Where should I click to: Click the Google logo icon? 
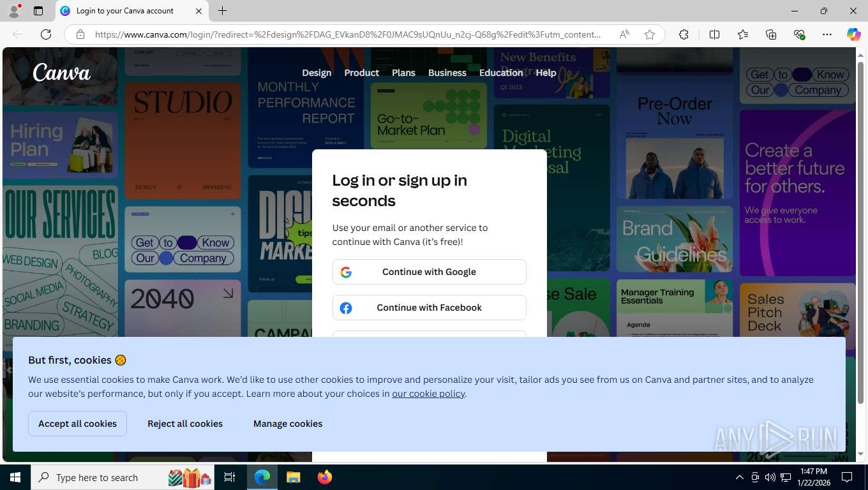click(346, 272)
